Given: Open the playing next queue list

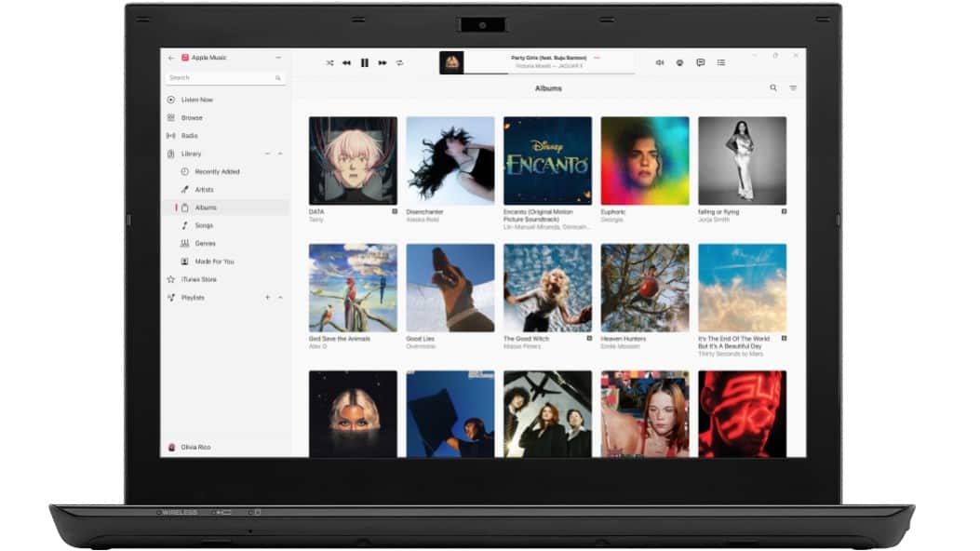Looking at the screenshot, I should click(721, 62).
